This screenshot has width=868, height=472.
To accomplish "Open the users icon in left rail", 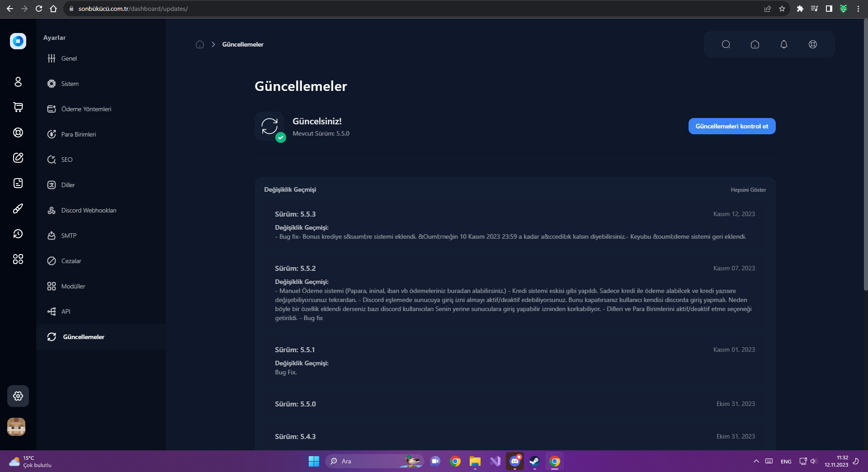I will coord(18,82).
